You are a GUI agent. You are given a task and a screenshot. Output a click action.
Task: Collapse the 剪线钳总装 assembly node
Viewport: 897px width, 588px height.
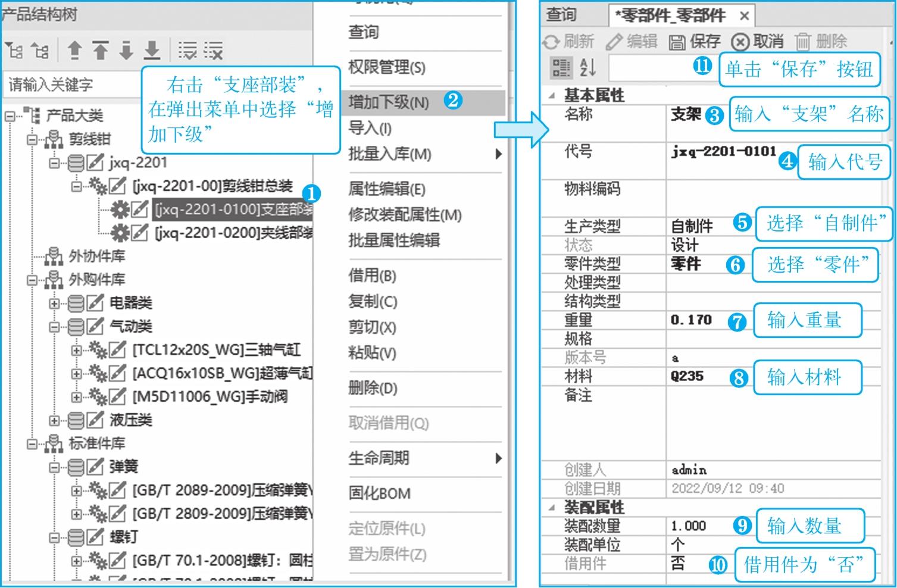tap(76, 186)
